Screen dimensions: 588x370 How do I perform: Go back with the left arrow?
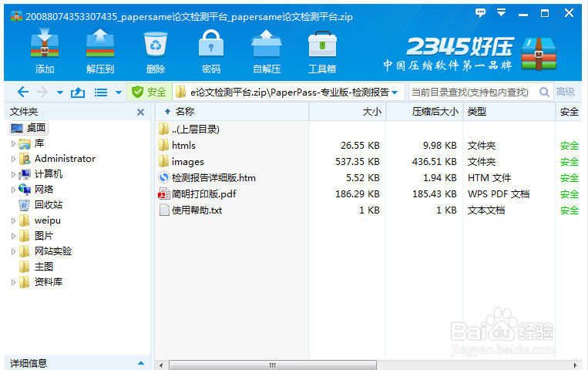pyautogui.click(x=23, y=92)
